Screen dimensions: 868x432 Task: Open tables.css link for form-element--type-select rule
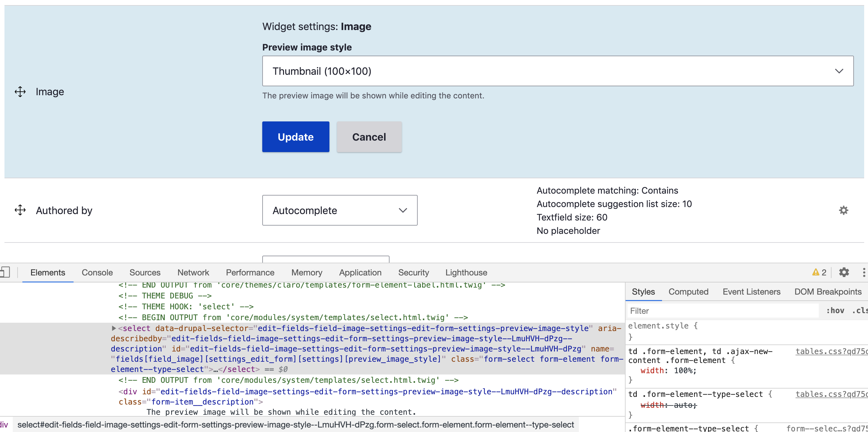click(x=831, y=394)
